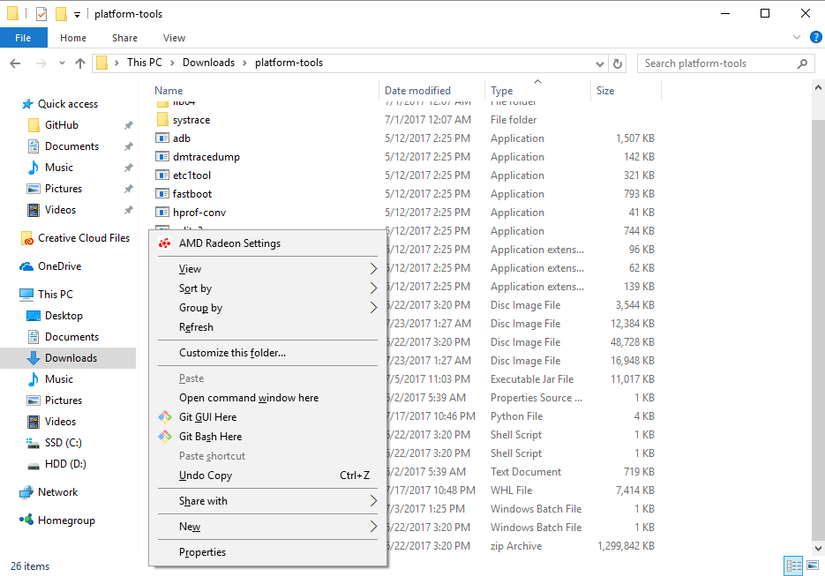The height and width of the screenshot is (576, 825).
Task: Click the Up one level arrow
Action: (x=80, y=63)
